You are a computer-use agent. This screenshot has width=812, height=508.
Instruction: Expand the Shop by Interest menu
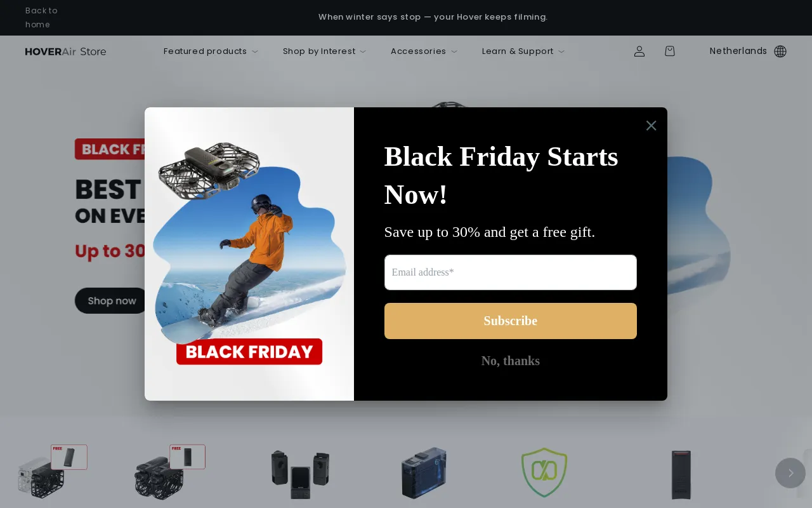coord(324,51)
